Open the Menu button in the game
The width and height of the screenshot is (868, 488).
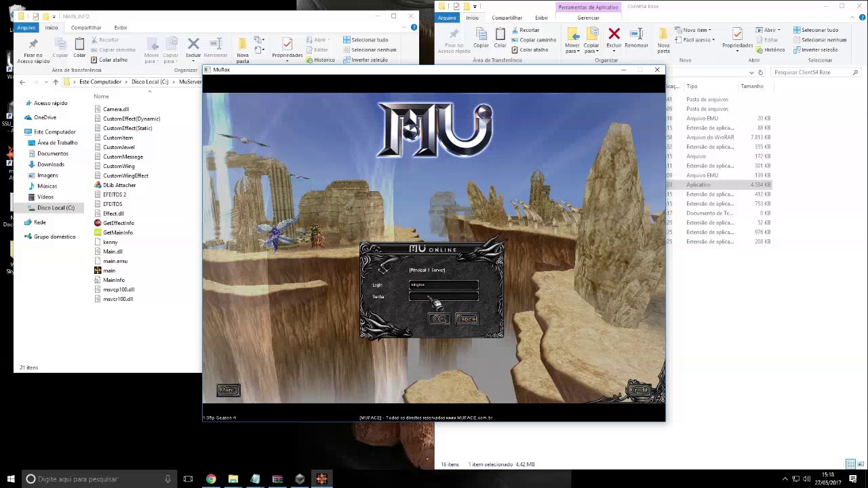click(228, 390)
